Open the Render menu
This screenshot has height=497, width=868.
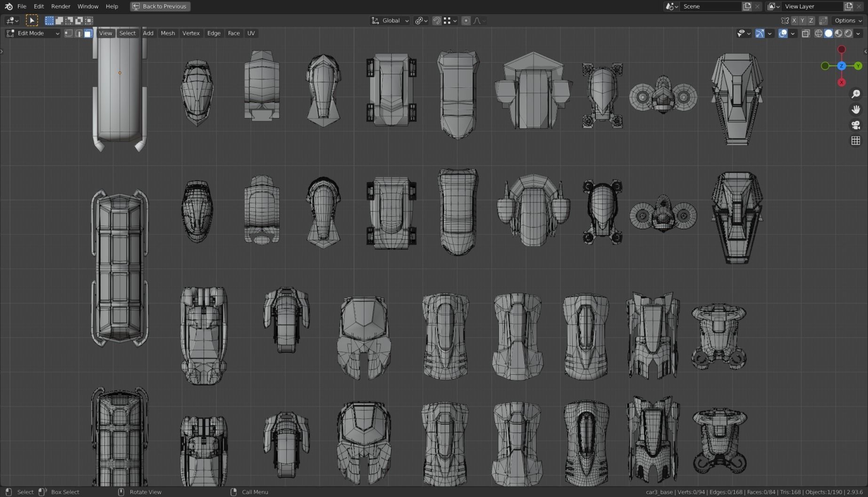pos(61,7)
